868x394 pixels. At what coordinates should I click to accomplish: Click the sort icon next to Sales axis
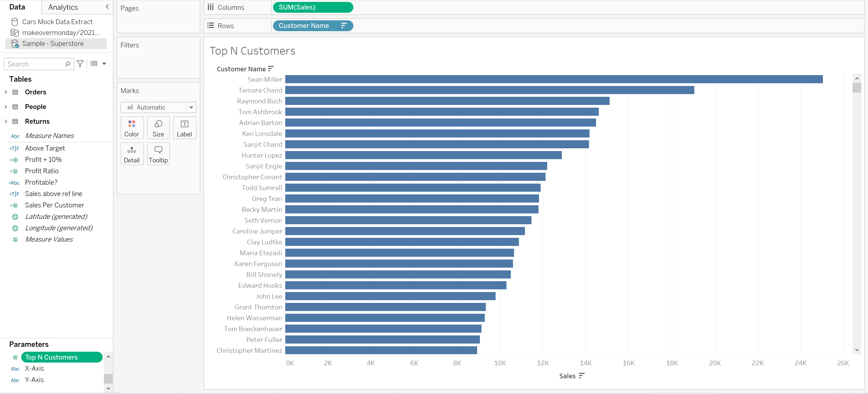pyautogui.click(x=582, y=376)
